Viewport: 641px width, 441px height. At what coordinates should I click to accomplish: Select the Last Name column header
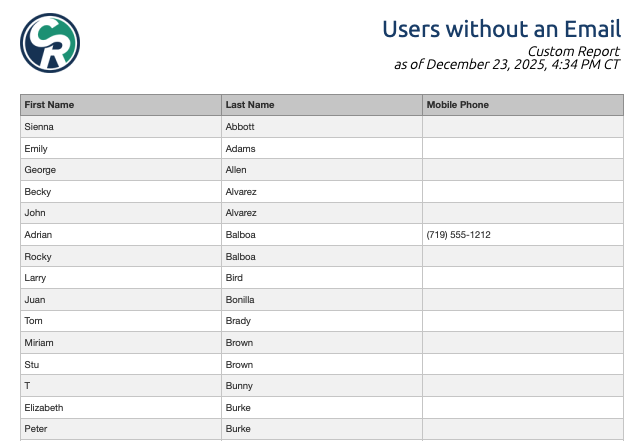click(250, 105)
